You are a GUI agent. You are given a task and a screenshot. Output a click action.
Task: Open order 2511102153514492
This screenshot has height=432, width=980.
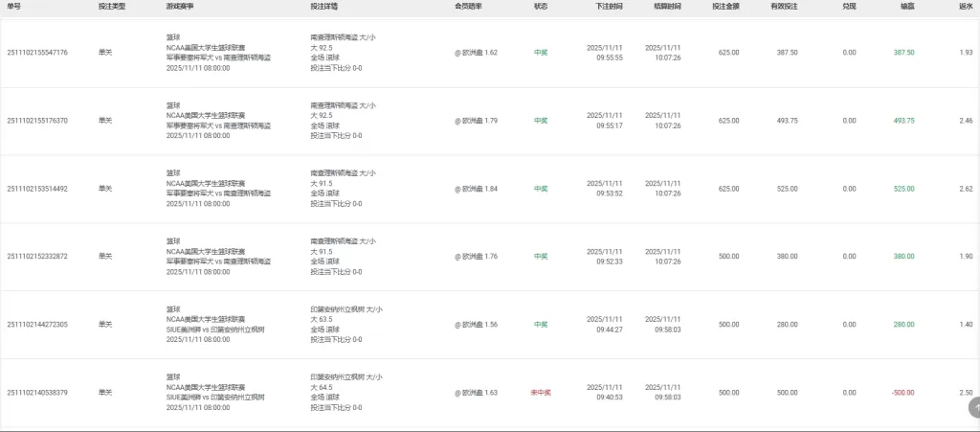tap(37, 189)
